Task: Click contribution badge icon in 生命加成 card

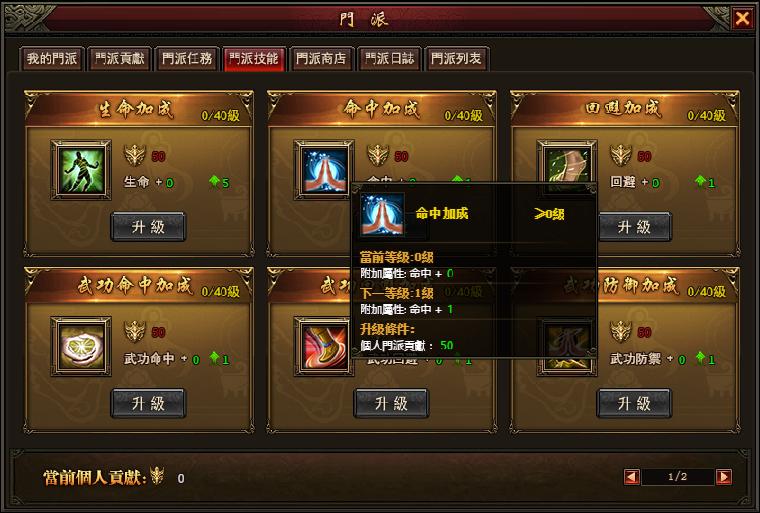Action: coord(135,156)
